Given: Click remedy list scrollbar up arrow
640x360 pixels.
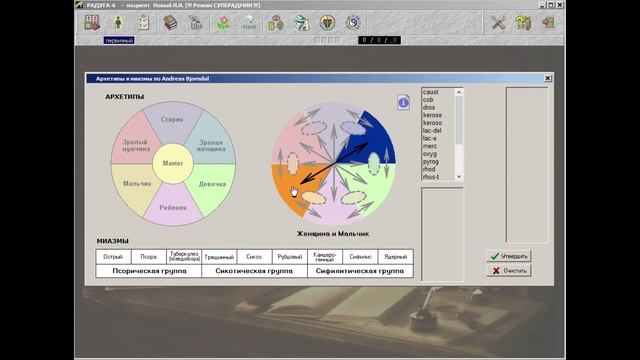Looking at the screenshot, I should [x=459, y=92].
